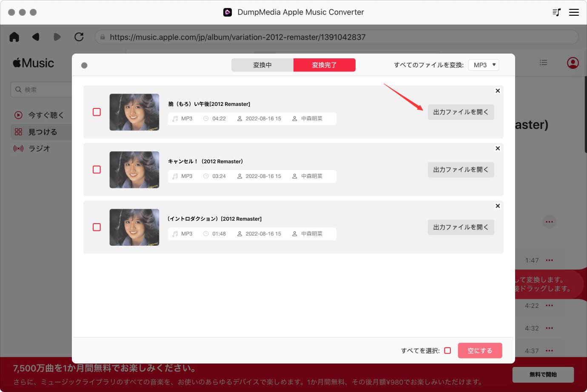Viewport: 587px width, 392px height.
Task: Check the box for イントロダクション track
Action: click(97, 227)
